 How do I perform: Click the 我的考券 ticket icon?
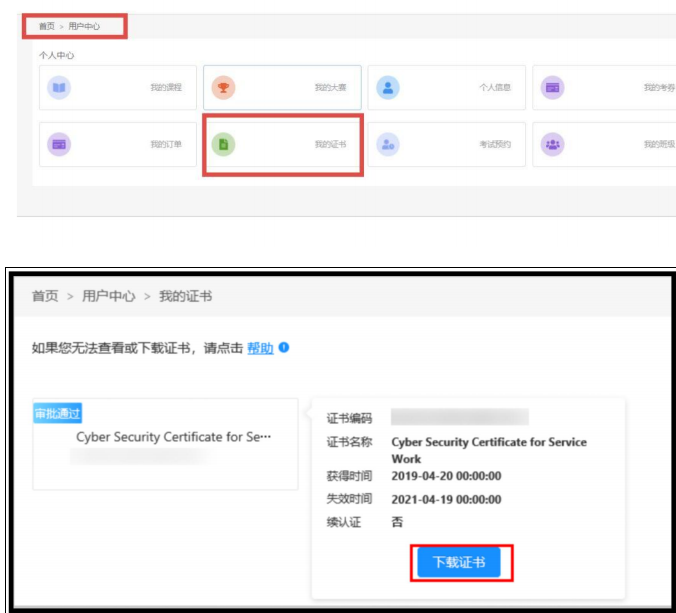552,88
